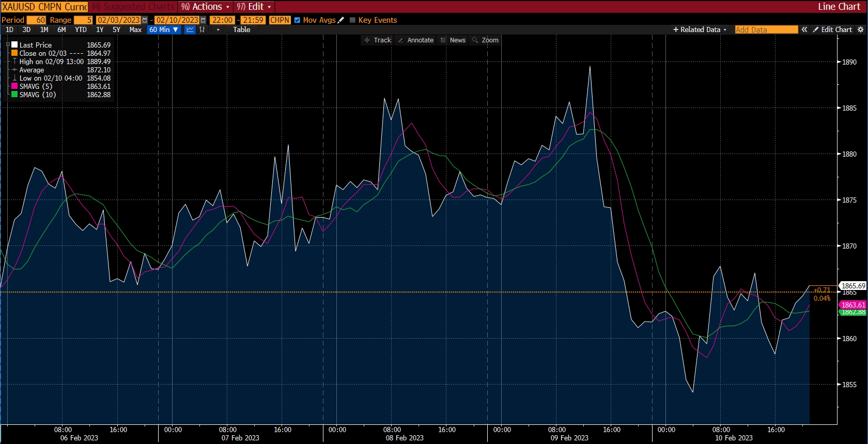The width and height of the screenshot is (868, 444).
Task: Switch to the bar chart type icon
Action: [x=202, y=29]
